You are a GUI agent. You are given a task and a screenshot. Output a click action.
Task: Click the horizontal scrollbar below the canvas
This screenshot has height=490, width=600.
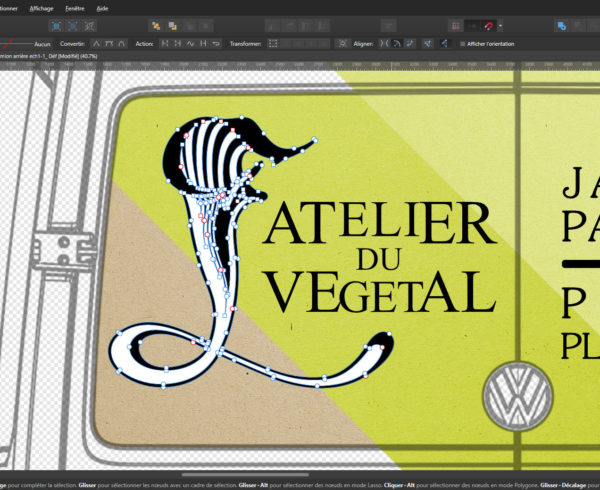[245, 475]
